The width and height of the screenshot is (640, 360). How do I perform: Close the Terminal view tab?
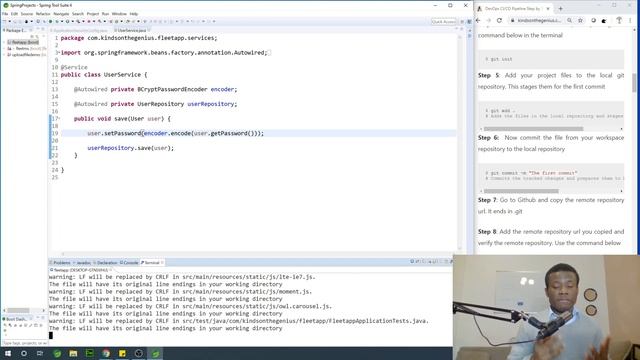(162, 262)
